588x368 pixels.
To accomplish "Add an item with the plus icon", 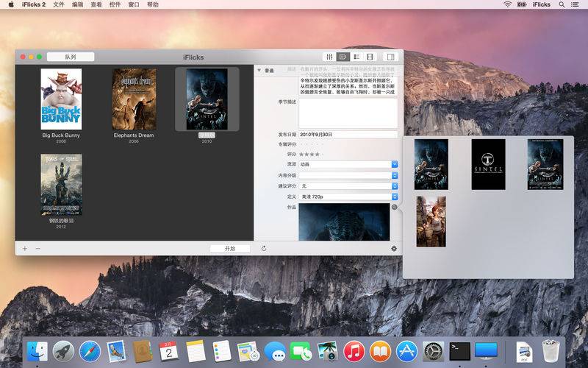I will tap(25, 249).
